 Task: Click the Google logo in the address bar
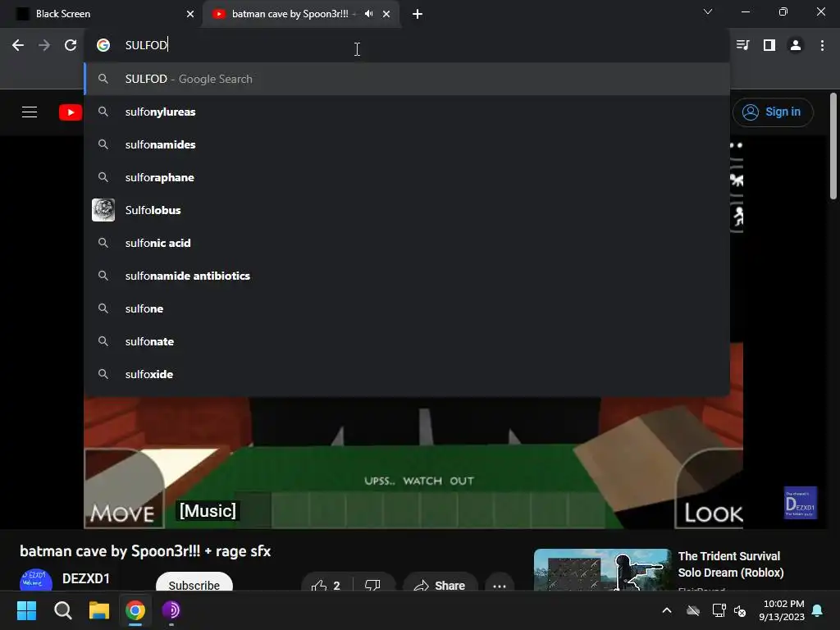(103, 45)
